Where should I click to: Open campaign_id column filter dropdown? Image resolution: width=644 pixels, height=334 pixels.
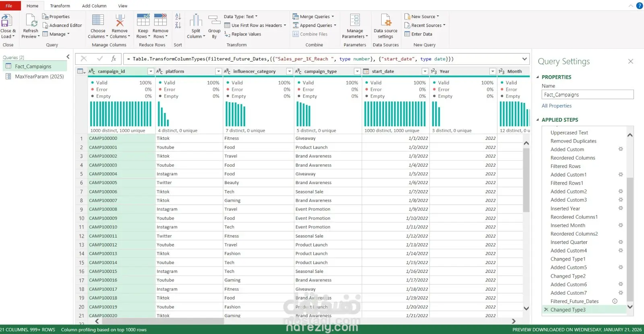tap(151, 71)
